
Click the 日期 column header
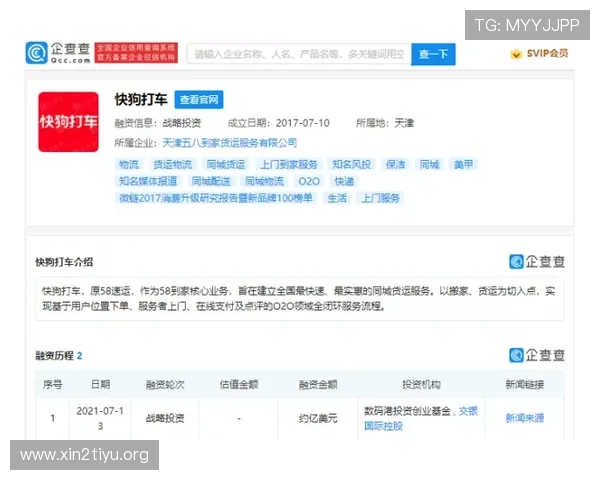coord(101,384)
